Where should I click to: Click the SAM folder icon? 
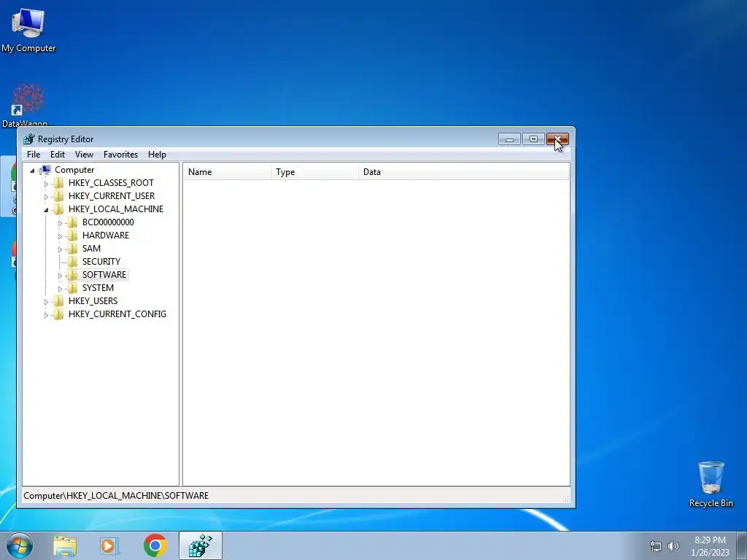(72, 248)
